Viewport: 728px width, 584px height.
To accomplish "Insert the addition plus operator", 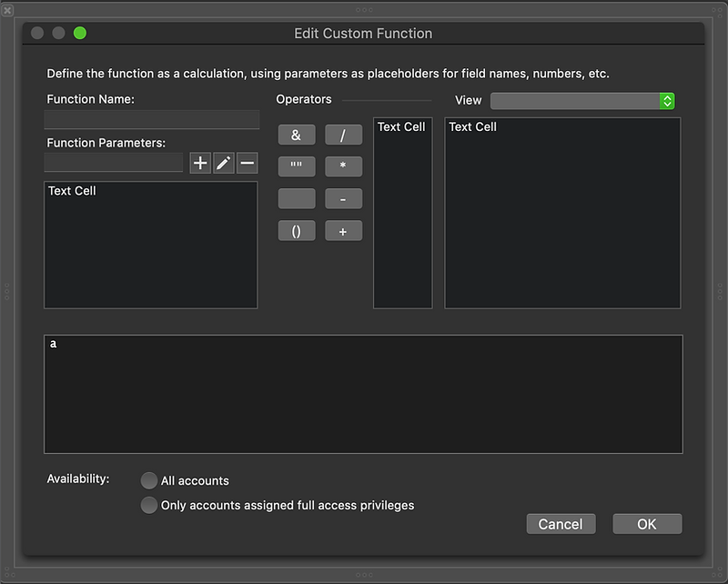I will [x=344, y=231].
